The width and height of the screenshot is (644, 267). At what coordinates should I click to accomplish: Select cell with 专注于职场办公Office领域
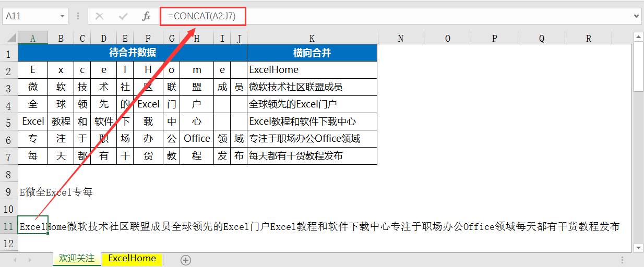[312, 139]
